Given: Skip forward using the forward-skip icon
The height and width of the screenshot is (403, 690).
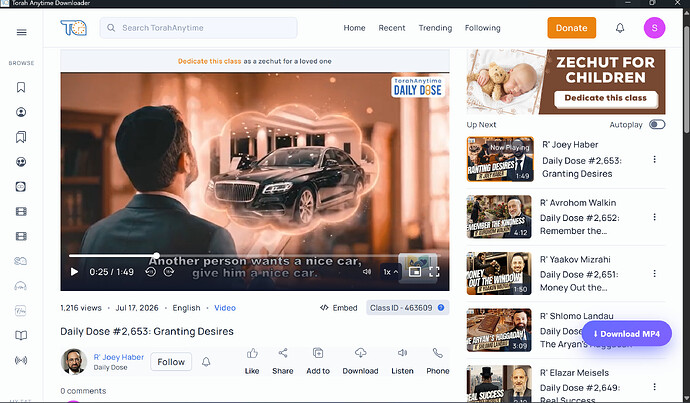Looking at the screenshot, I should pos(169,272).
